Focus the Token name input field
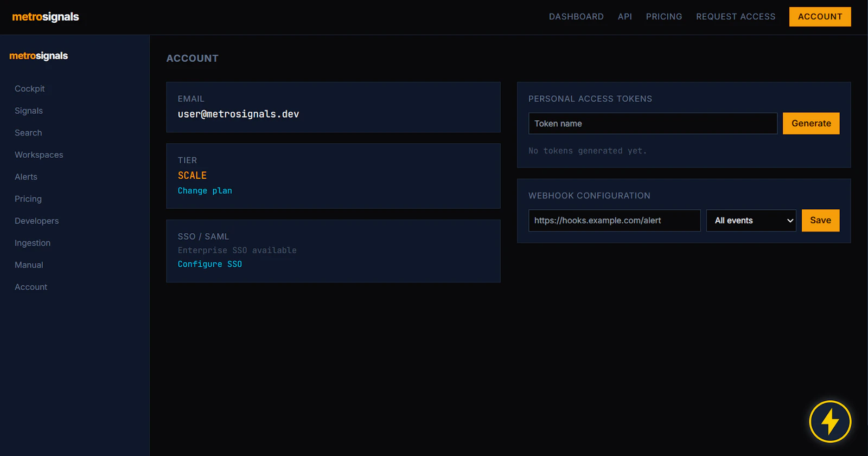This screenshot has height=456, width=868. pos(653,124)
